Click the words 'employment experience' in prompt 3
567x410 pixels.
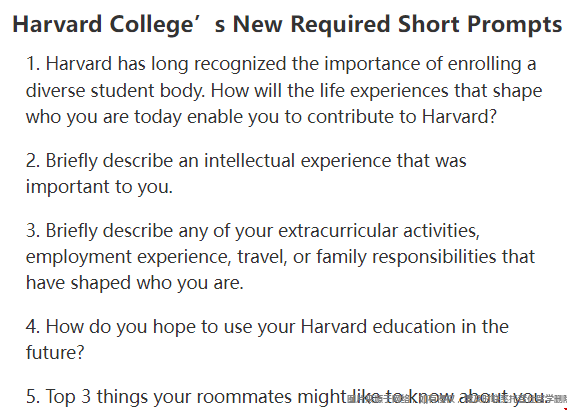[128, 257]
